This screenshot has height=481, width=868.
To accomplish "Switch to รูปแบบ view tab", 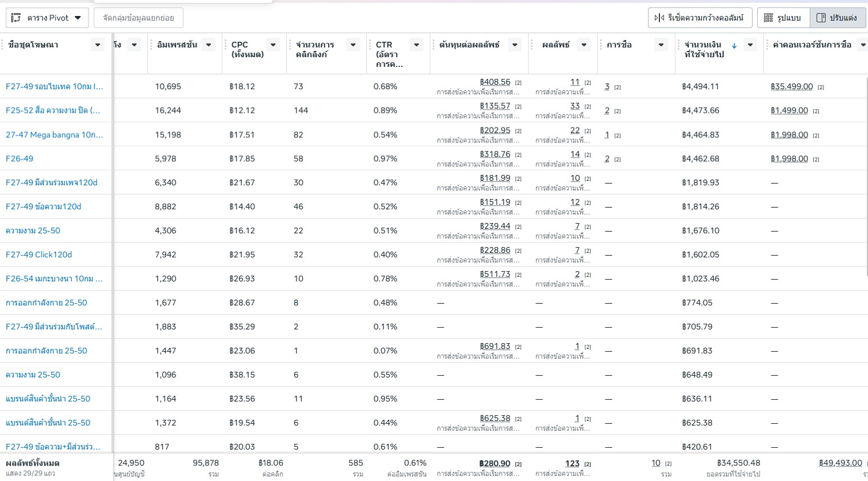I will [783, 18].
